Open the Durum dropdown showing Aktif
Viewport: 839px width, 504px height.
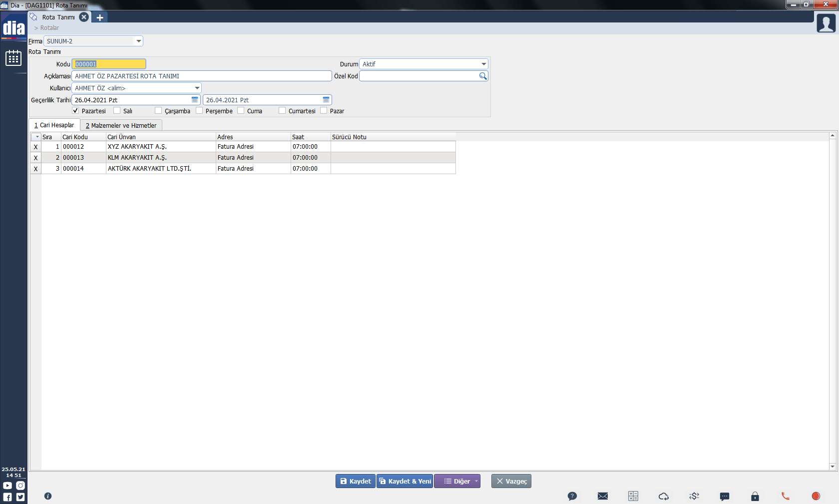[423, 64]
